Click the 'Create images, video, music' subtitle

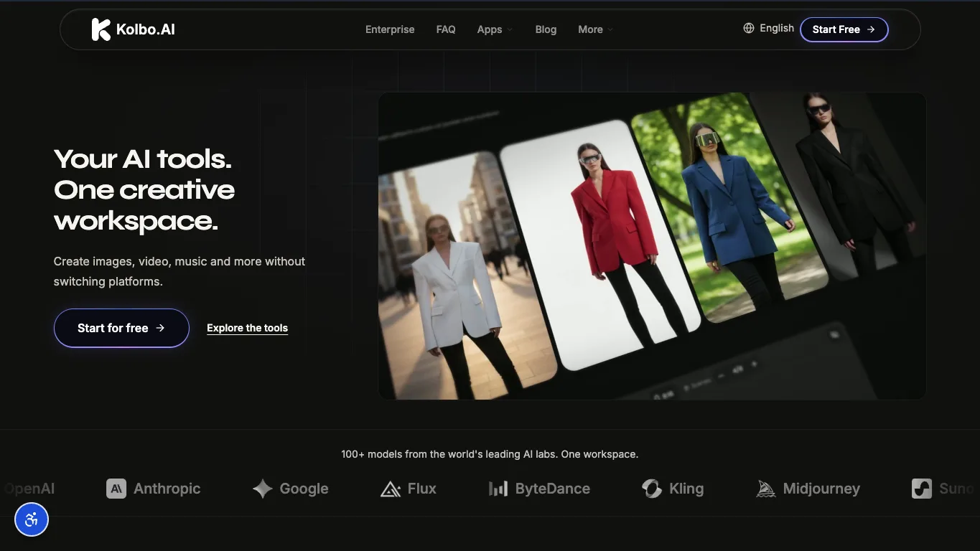[179, 271]
